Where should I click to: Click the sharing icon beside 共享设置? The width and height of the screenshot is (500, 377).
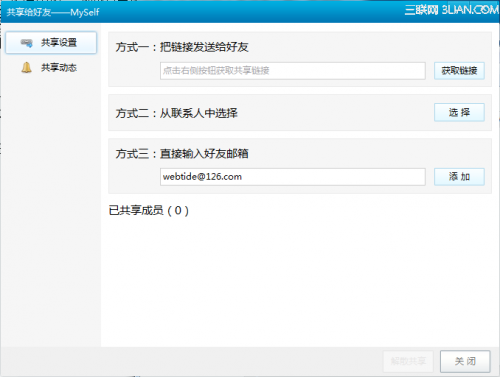pos(27,43)
